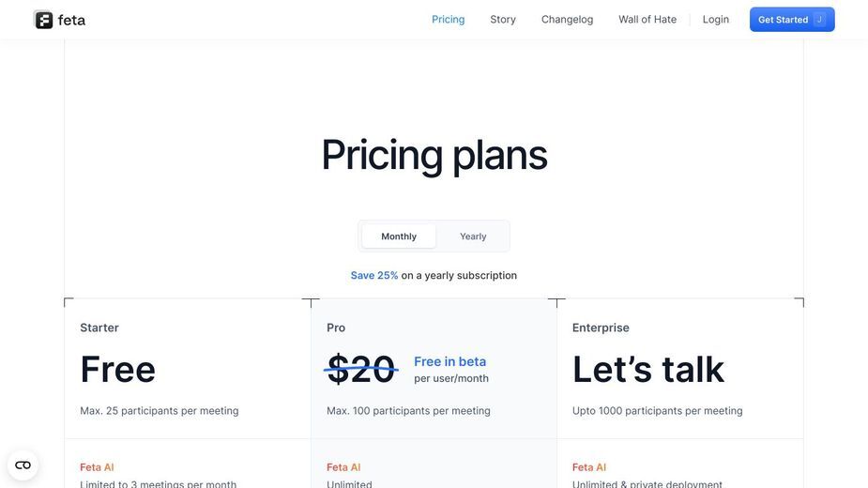Image resolution: width=868 pixels, height=488 pixels.
Task: Click the Free in beta label
Action: click(x=449, y=361)
